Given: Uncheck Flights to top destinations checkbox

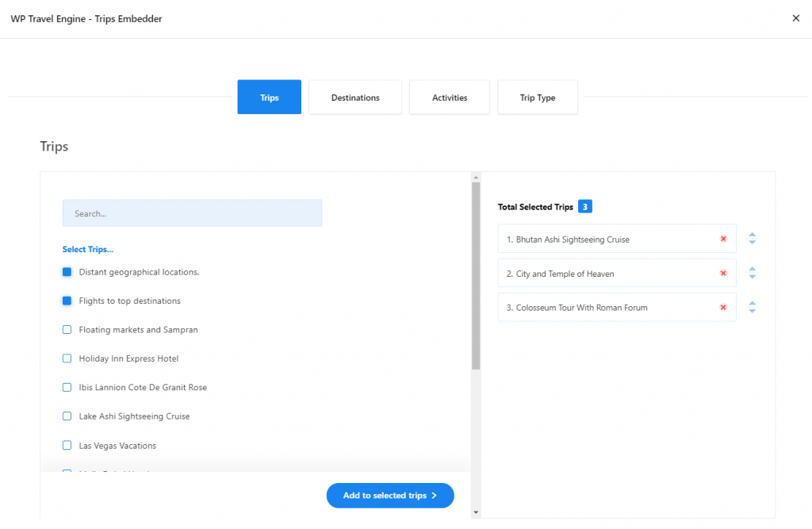Looking at the screenshot, I should coord(67,301).
